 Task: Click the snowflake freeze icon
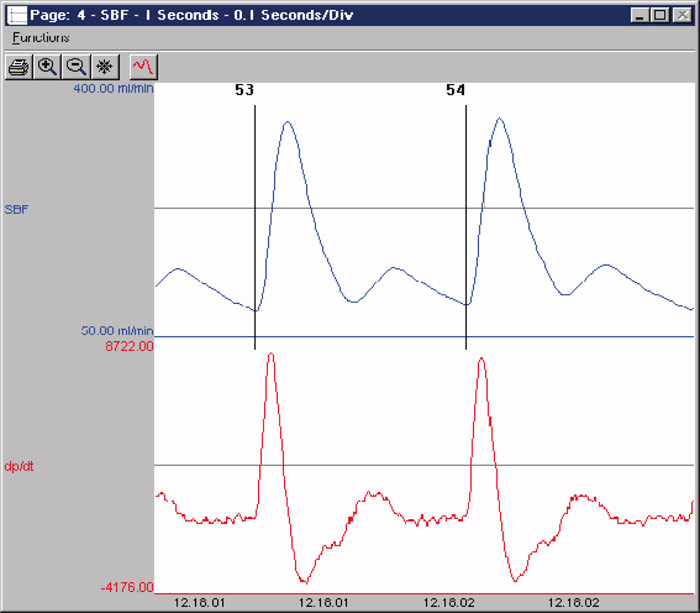pyautogui.click(x=103, y=67)
